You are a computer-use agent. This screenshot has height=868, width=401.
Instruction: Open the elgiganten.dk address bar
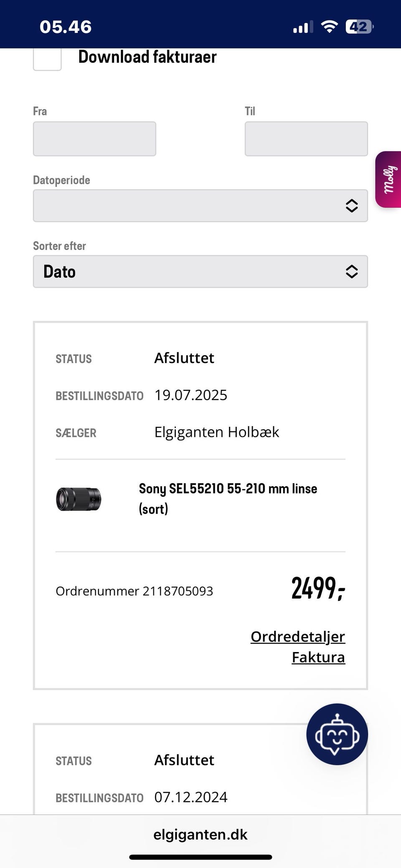[200, 834]
